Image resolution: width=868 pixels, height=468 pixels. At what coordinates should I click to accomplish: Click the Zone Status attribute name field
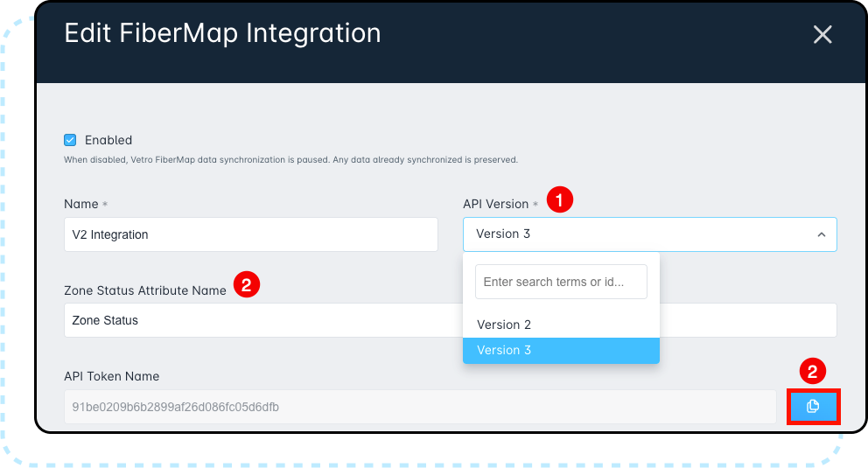coord(450,320)
